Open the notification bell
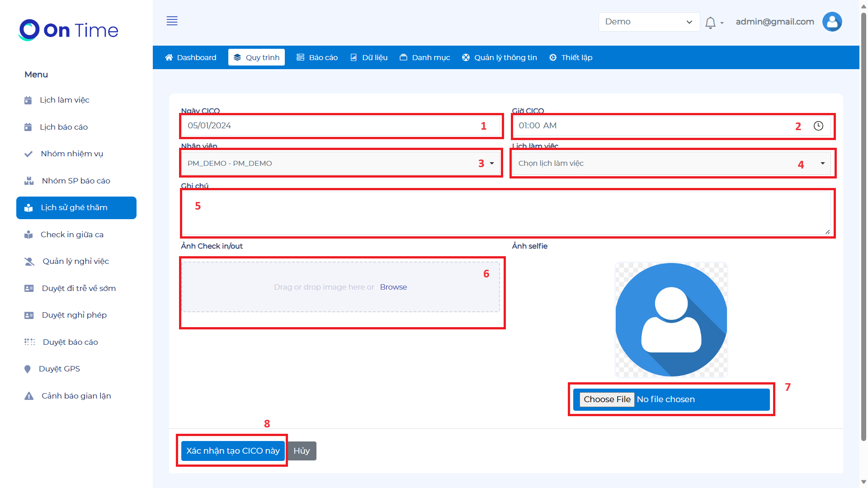The image size is (868, 488). (x=710, y=23)
